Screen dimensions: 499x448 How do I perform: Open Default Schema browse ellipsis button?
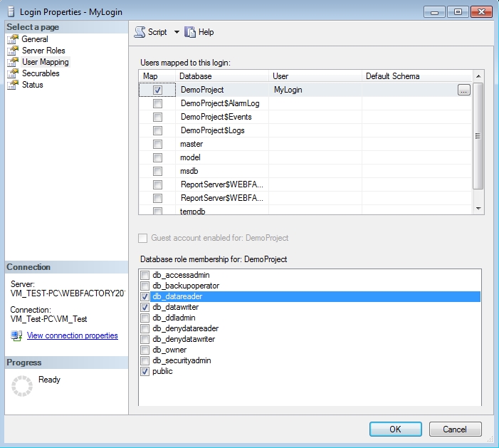click(x=464, y=90)
